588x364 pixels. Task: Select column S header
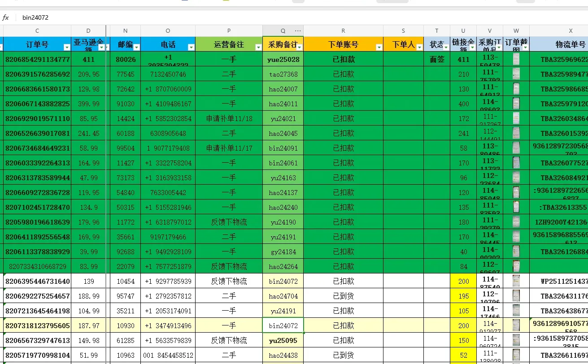click(403, 30)
